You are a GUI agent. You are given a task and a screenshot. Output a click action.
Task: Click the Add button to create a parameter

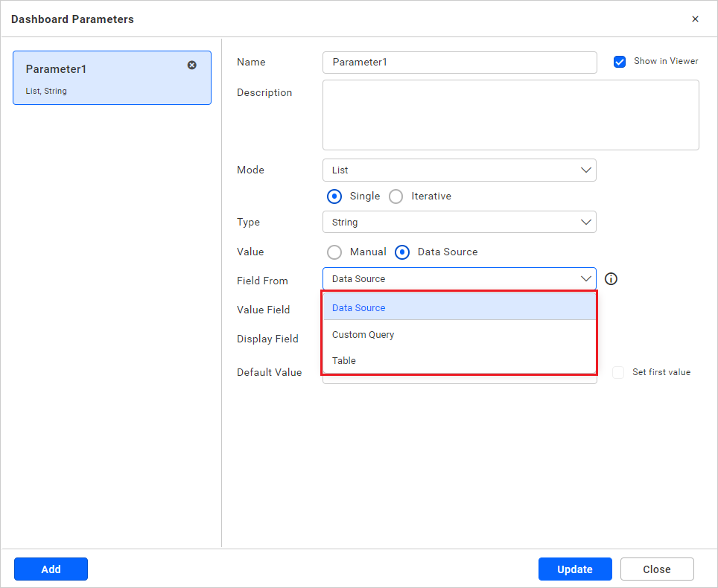pyautogui.click(x=51, y=569)
